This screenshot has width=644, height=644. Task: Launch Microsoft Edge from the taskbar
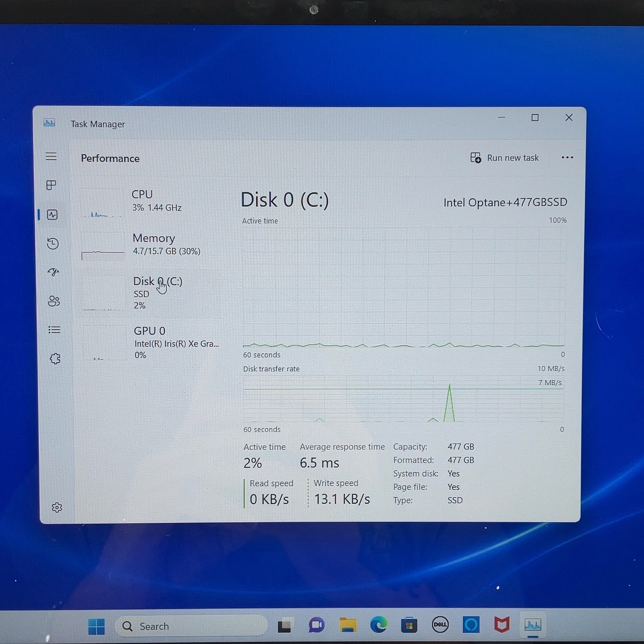click(x=379, y=625)
